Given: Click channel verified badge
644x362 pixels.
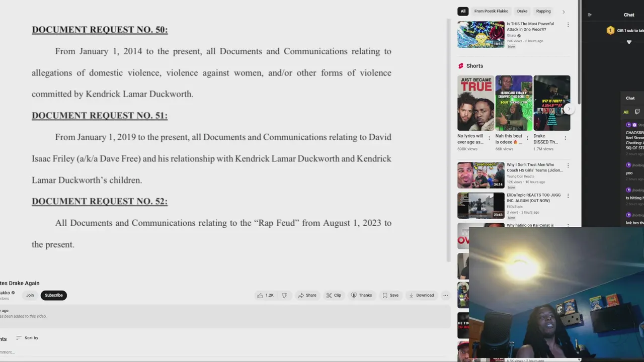Looking at the screenshot, I should 14,293.
